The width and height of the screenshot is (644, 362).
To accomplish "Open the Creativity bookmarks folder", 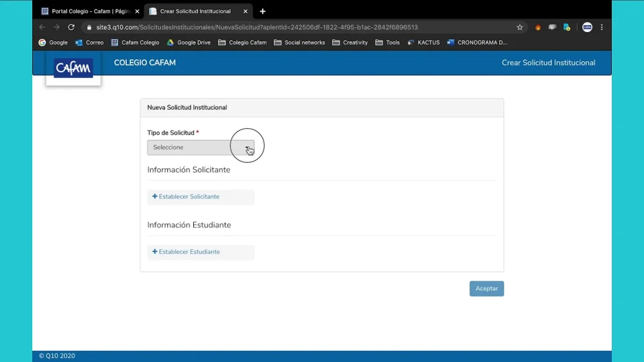I will [350, 43].
